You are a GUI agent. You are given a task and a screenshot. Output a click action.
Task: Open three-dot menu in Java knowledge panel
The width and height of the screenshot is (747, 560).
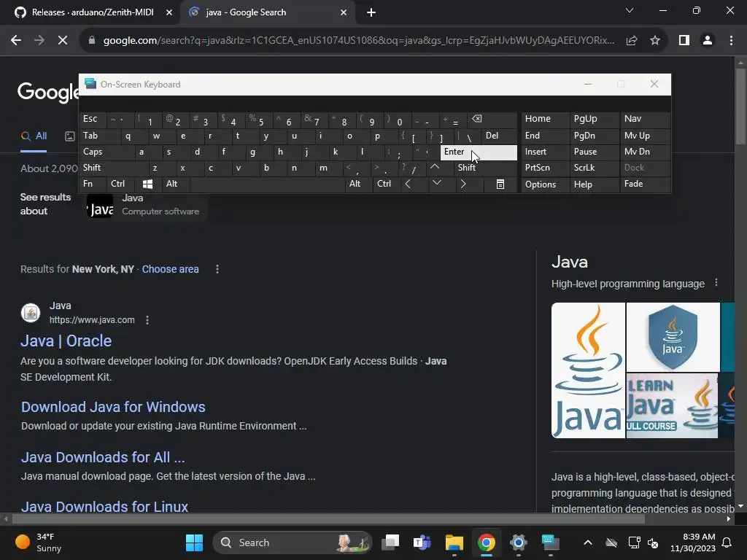pos(716,283)
